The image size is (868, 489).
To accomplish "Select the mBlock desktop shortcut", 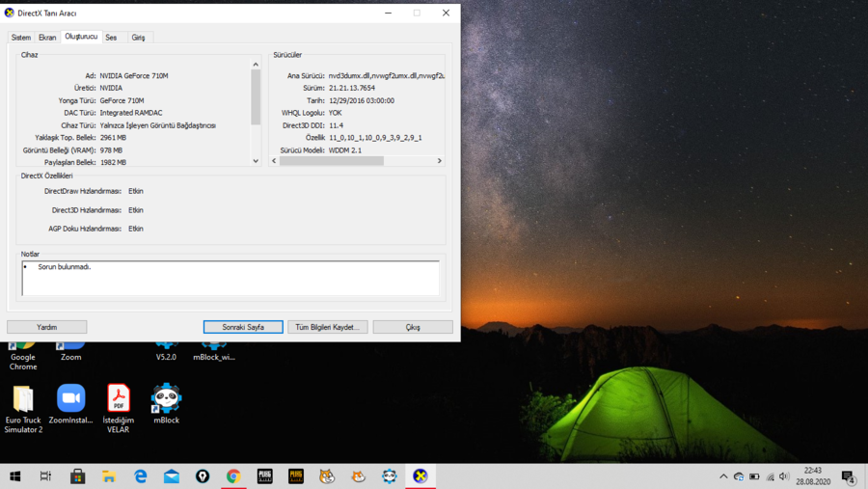I will (x=166, y=404).
